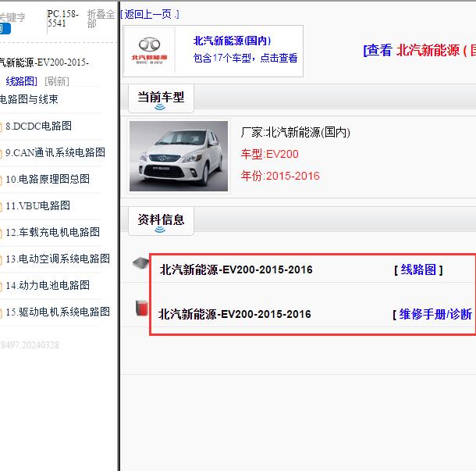This screenshot has width=476, height=471.
Task: Open 13.电动空调系统电路图 item
Action: [58, 259]
